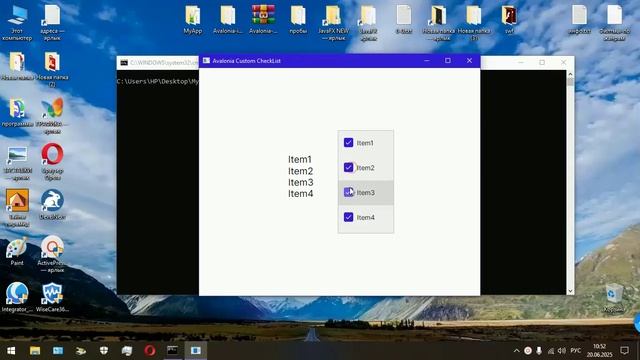Select the Avalonia WinRAR archive icon

263,20
